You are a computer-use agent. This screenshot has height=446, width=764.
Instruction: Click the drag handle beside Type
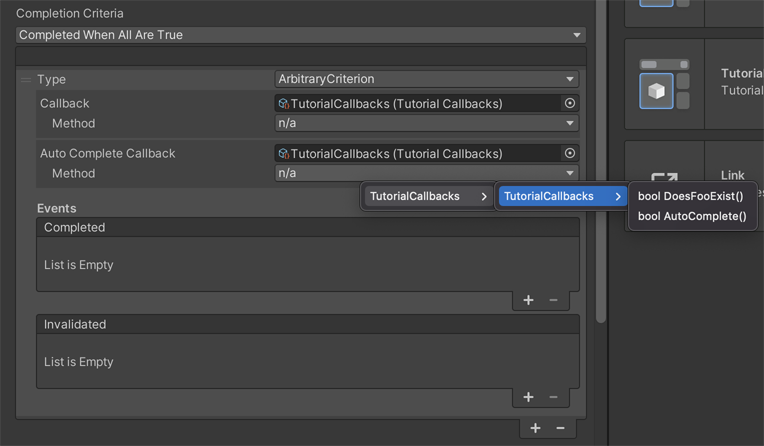[26, 80]
